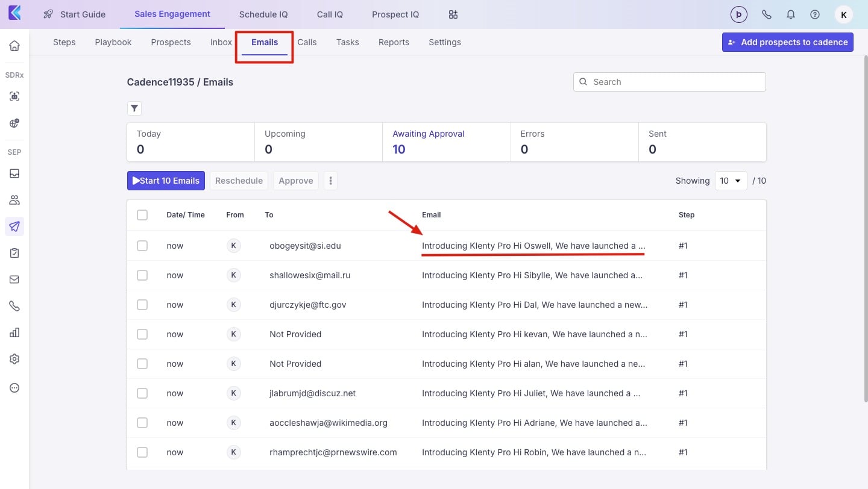The image size is (868, 489).
Task: Open the Showing 10 rows dropdown
Action: [731, 181]
